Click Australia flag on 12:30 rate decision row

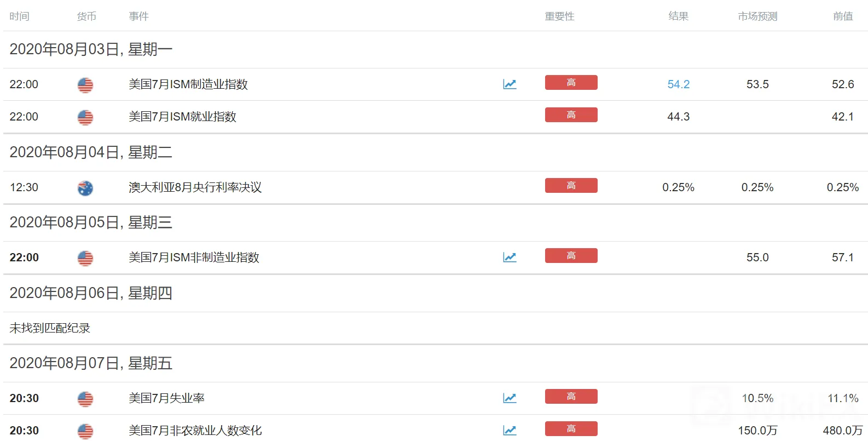[85, 188]
